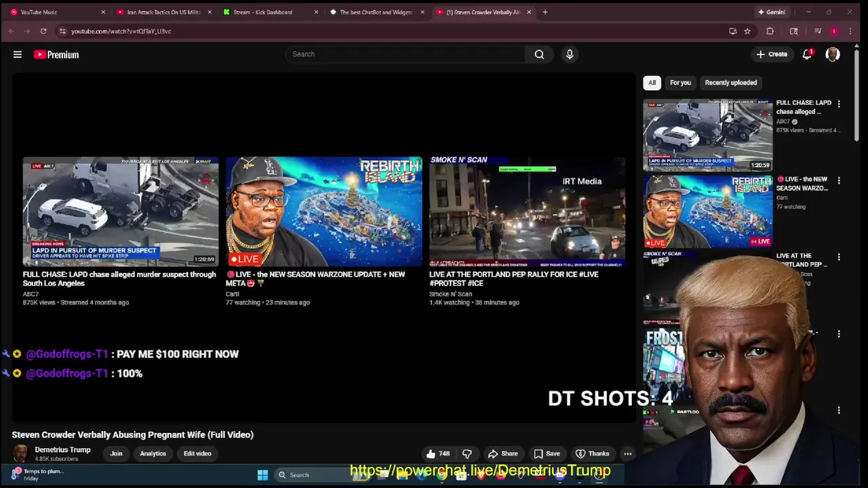The height and width of the screenshot is (488, 868).
Task: Open options for sidebar Warzone live video
Action: [x=839, y=181]
